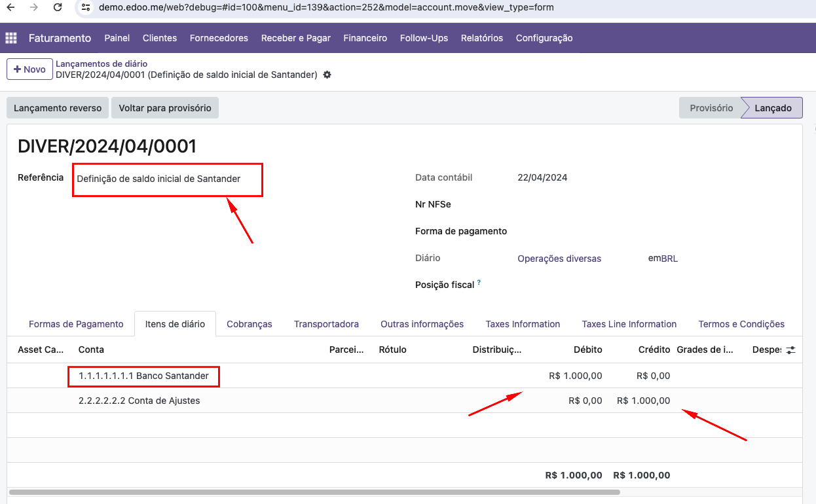Click the Grades de i... column header
Screen dimensions: 816x504
point(705,350)
